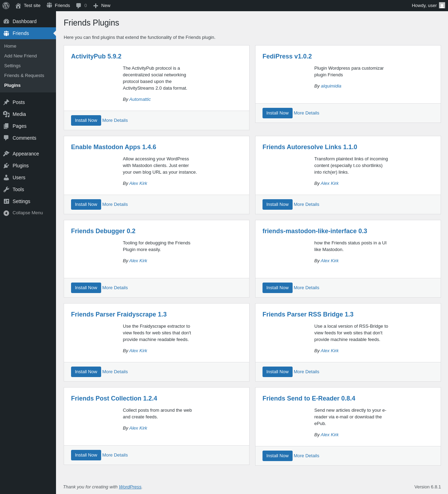Open Friends Post Collection 1.2.4 title
448x494 pixels.
[114, 398]
